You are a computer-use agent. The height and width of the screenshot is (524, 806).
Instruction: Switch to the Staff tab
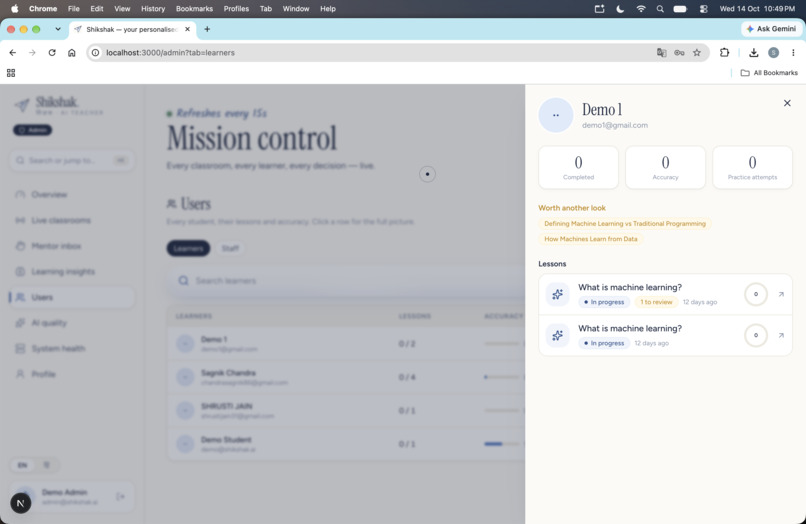click(x=230, y=248)
